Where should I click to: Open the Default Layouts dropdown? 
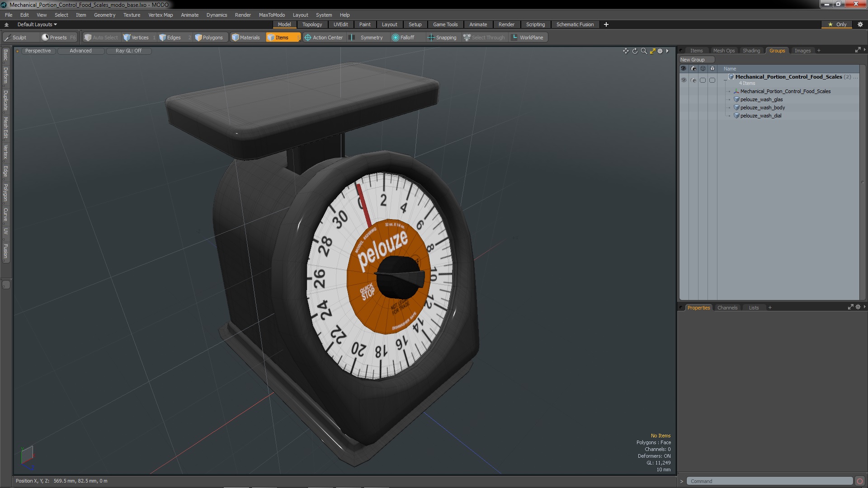click(37, 24)
